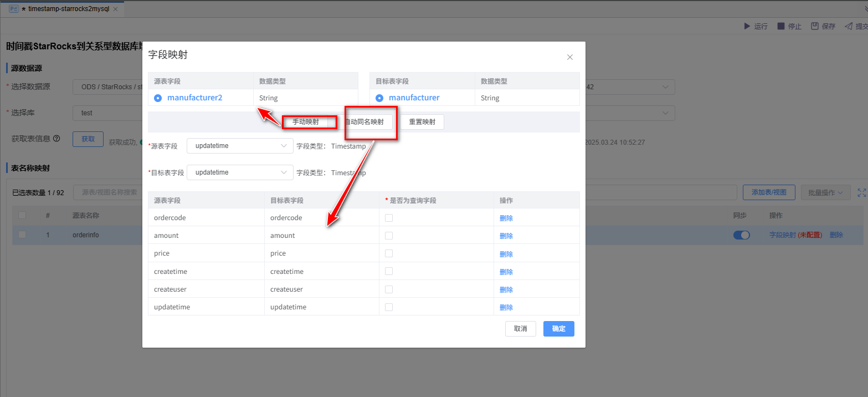Click the 重置映射 button
868x397 pixels.
pos(422,122)
